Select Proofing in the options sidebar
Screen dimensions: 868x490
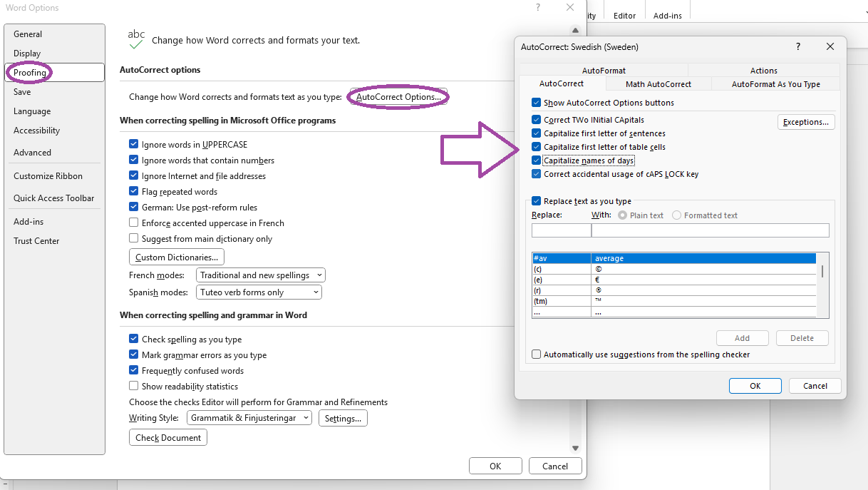29,72
